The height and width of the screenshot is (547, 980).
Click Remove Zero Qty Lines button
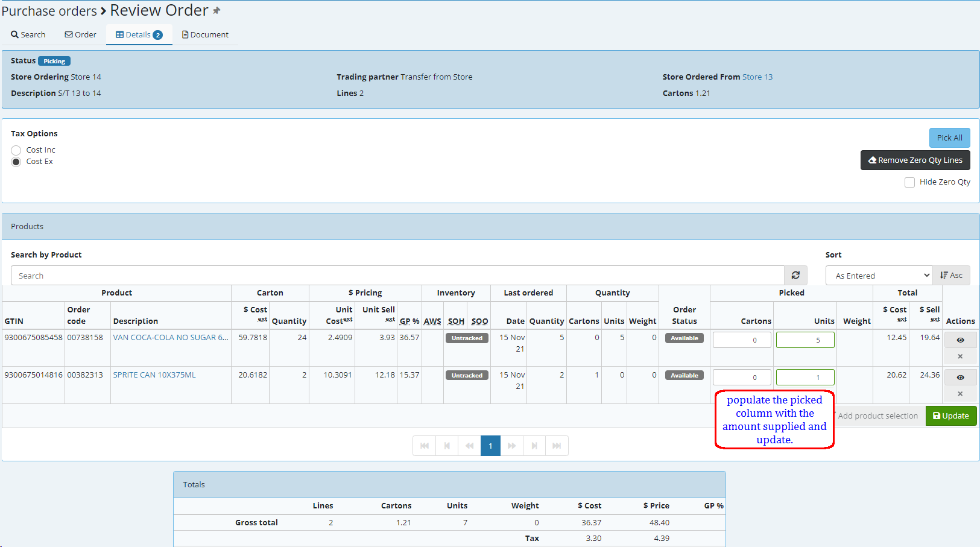[915, 160]
